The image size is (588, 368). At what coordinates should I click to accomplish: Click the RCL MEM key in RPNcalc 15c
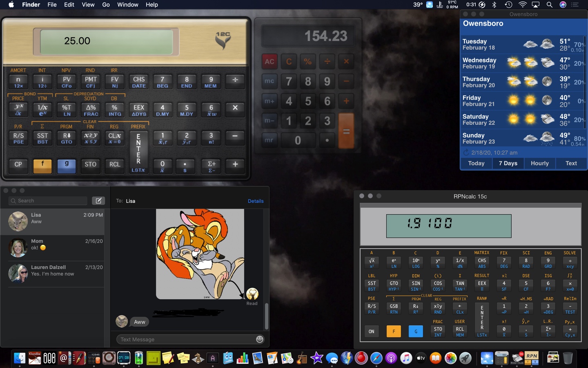pyautogui.click(x=460, y=332)
